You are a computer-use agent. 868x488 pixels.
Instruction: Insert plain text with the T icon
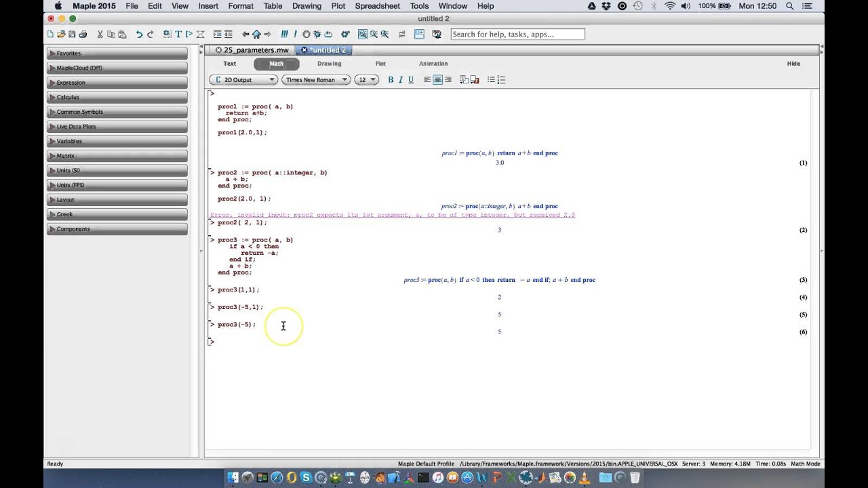point(178,34)
